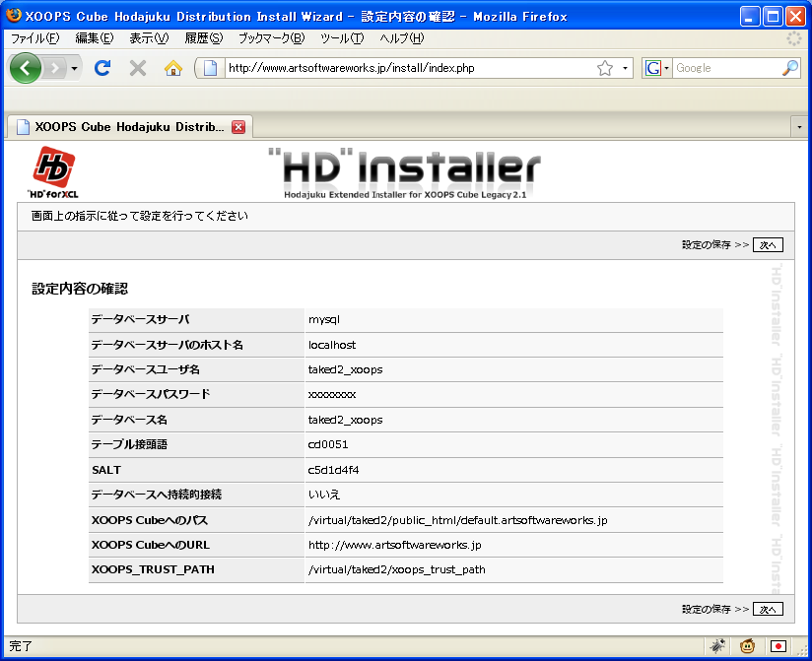Open the ツール(T) menu
The height and width of the screenshot is (661, 812).
342,37
